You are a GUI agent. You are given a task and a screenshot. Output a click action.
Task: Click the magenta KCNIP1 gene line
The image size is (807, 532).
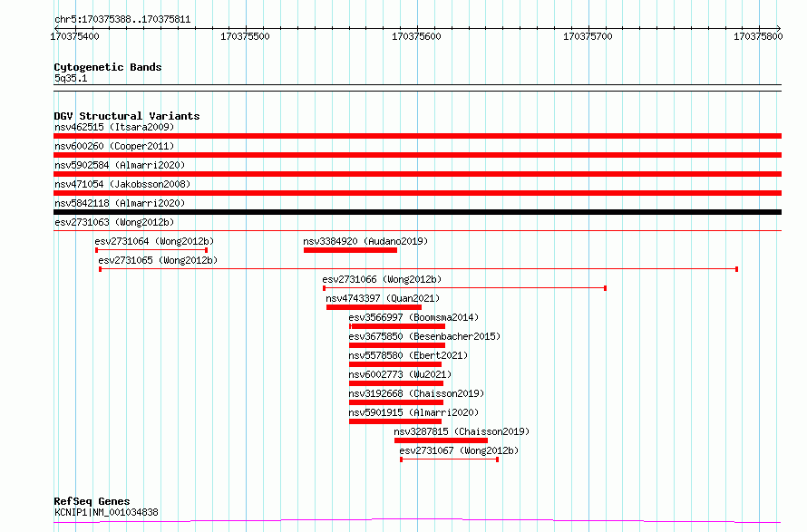pyautogui.click(x=417, y=521)
